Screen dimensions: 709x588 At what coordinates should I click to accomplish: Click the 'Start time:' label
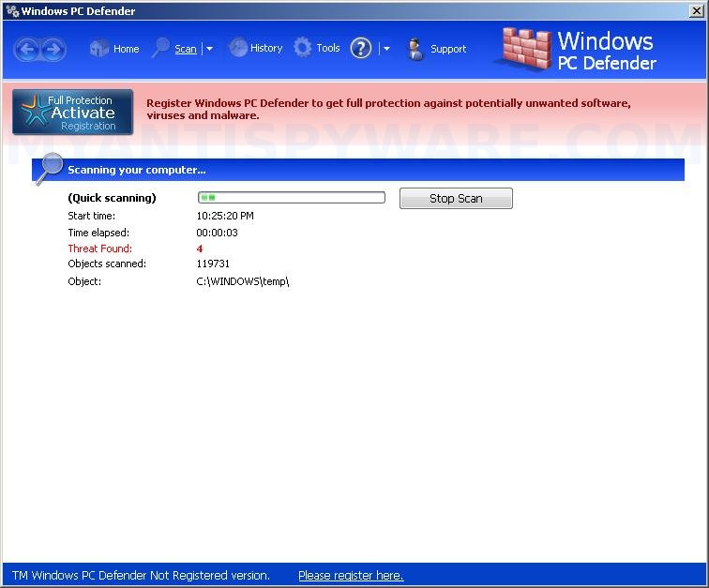[x=91, y=216]
